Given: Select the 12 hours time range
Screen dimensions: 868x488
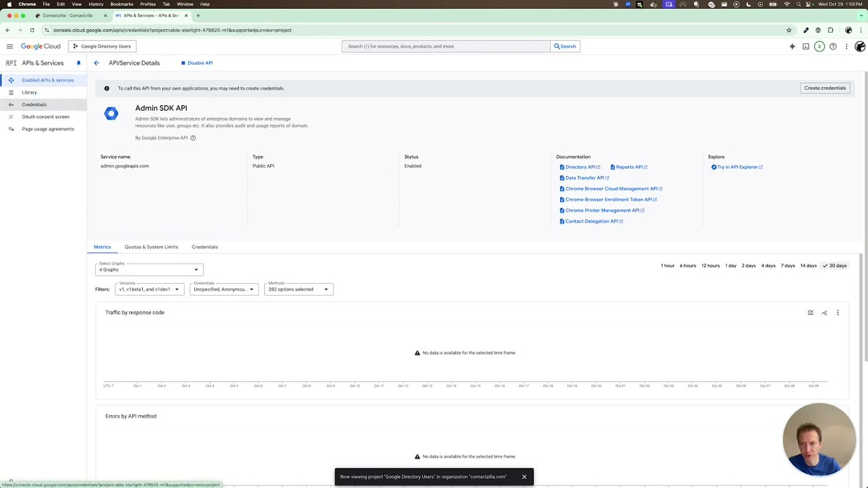Looking at the screenshot, I should tap(710, 266).
